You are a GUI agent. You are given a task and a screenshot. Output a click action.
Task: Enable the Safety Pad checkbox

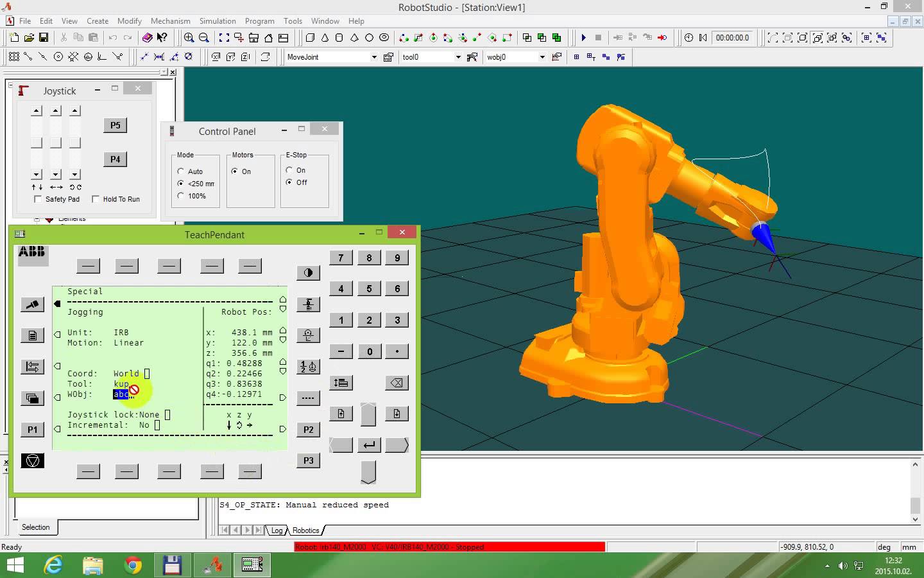pyautogui.click(x=38, y=199)
